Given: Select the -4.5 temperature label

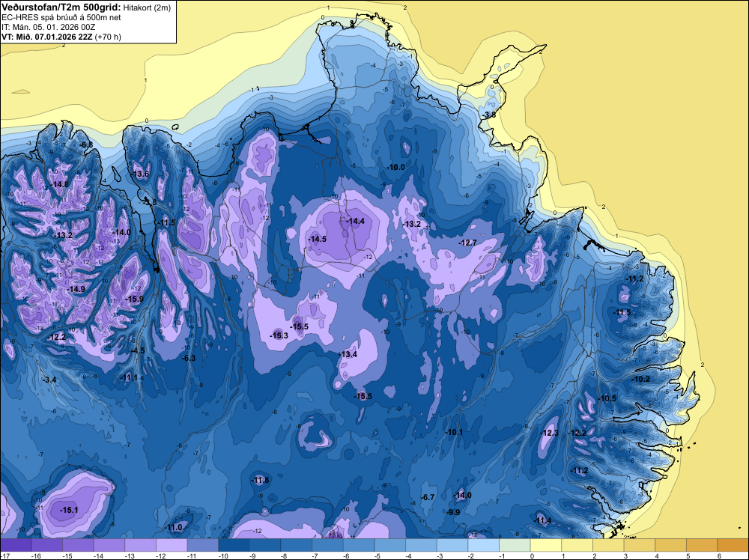Looking at the screenshot, I should [138, 351].
